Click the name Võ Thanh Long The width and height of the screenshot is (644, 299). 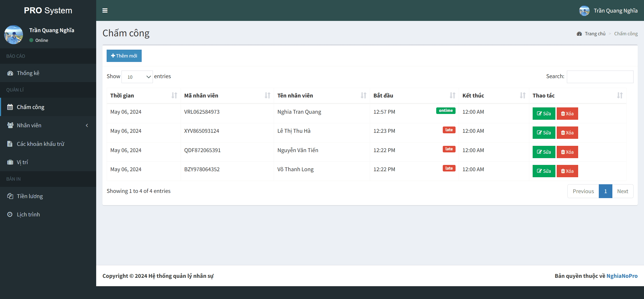pyautogui.click(x=295, y=169)
